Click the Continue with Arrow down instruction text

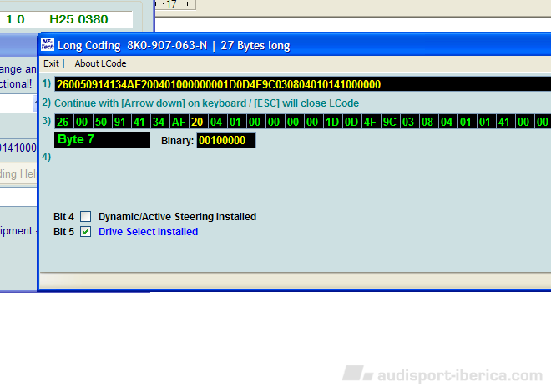coord(207,103)
